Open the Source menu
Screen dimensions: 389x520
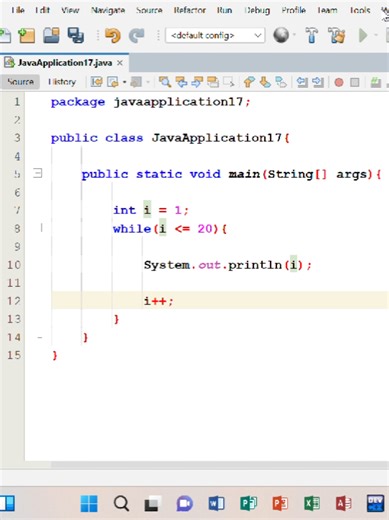pyautogui.click(x=149, y=10)
